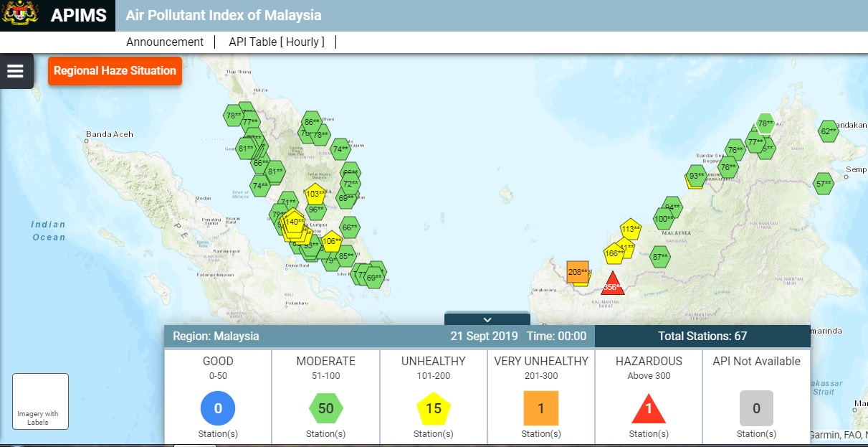The height and width of the screenshot is (447, 868).
Task: Select the red 356** hazardous triangle marker
Action: click(x=612, y=283)
